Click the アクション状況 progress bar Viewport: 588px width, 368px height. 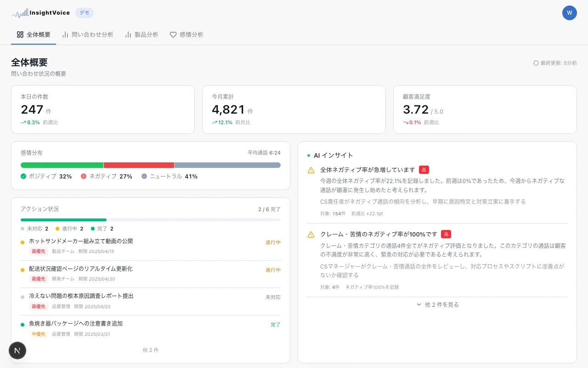point(151,220)
